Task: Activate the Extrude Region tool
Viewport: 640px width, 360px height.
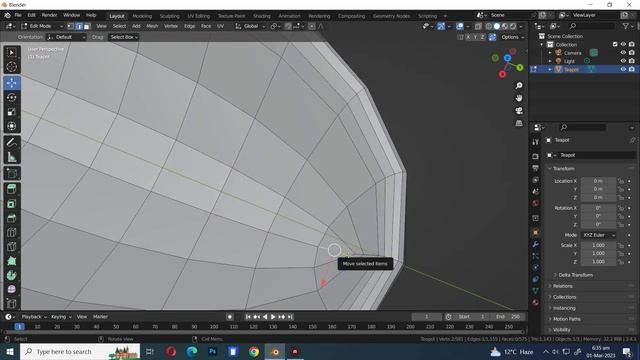Action: [11, 189]
